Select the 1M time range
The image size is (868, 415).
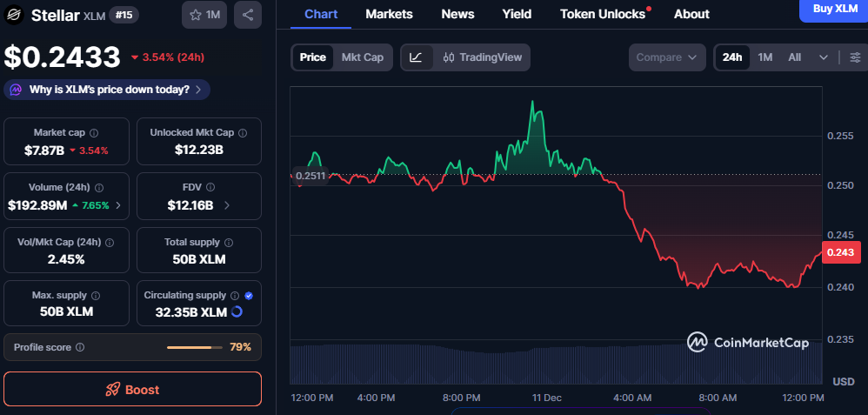point(765,57)
